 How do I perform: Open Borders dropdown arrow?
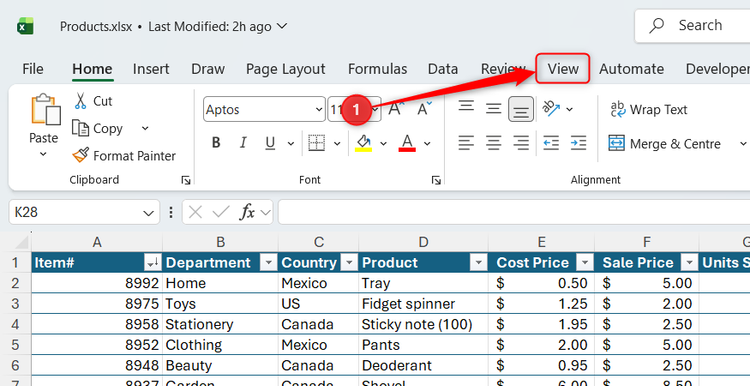pyautogui.click(x=337, y=143)
